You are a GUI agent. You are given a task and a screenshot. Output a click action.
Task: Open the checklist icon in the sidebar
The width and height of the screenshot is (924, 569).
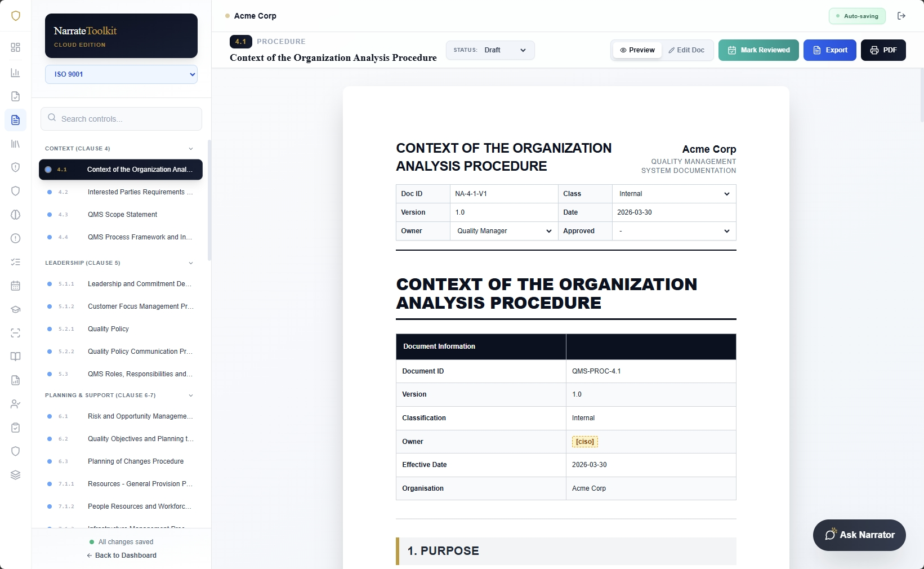pos(15,262)
